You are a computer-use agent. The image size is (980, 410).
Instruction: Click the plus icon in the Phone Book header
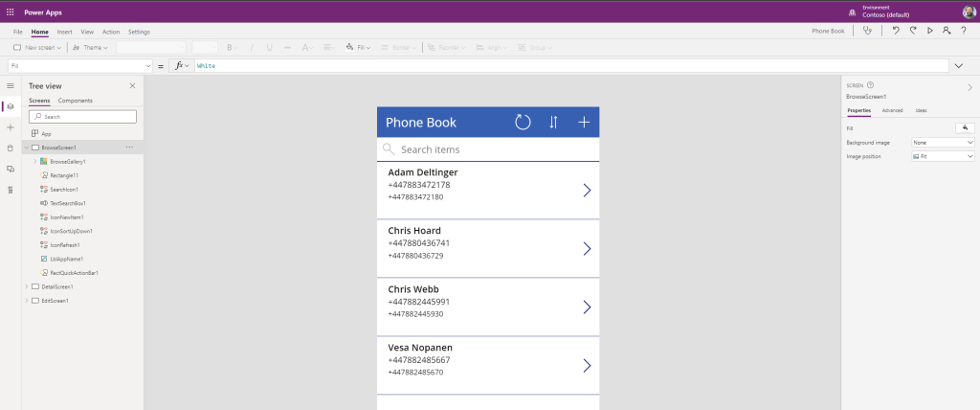583,122
